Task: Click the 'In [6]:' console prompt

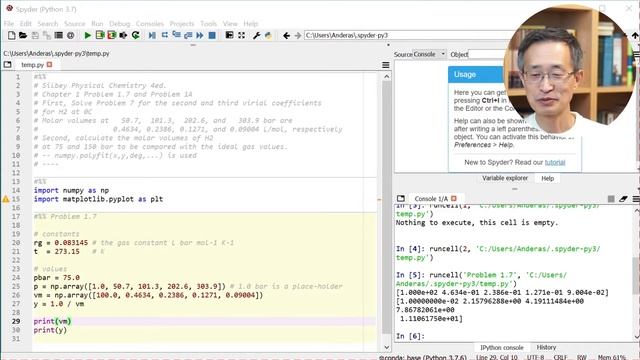Action: [x=410, y=336]
